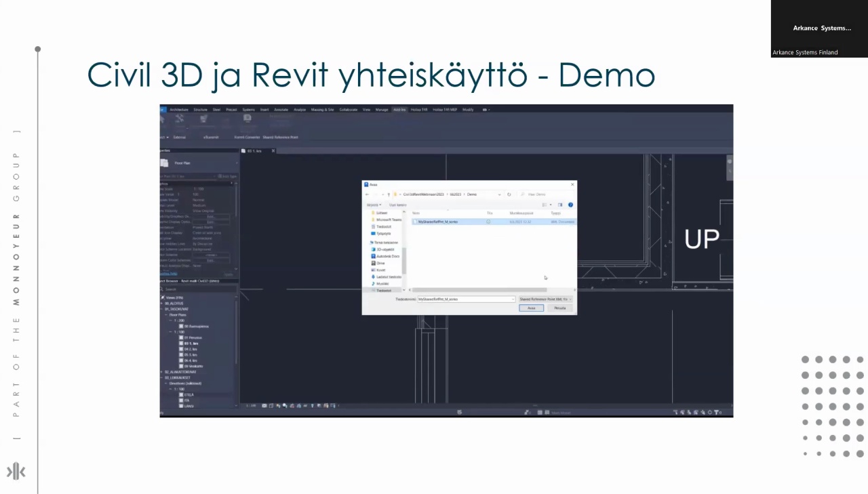This screenshot has height=494, width=868.
Task: Click the Arkance Systems Finland participant tile
Action: [819, 28]
